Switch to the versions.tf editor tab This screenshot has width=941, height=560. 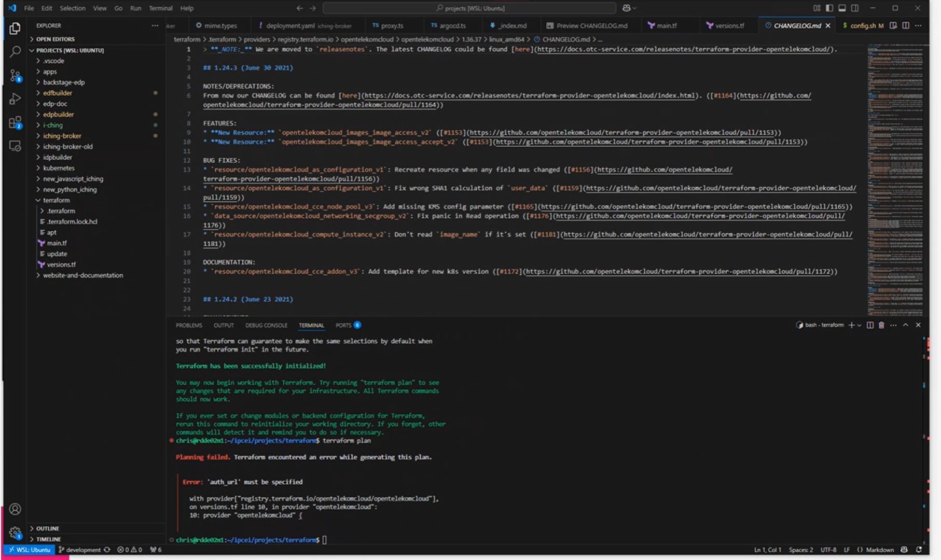pyautogui.click(x=729, y=25)
